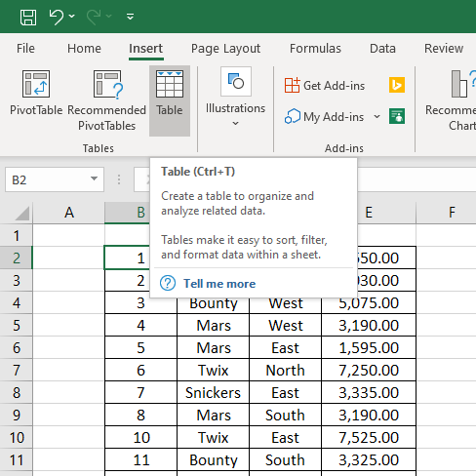Select row 8 header
The width and height of the screenshot is (476, 476).
(17, 392)
